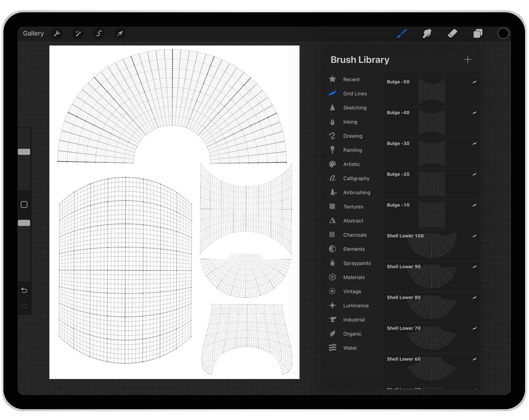Switch to the Inking brush category
The image size is (529, 420).
click(x=350, y=122)
